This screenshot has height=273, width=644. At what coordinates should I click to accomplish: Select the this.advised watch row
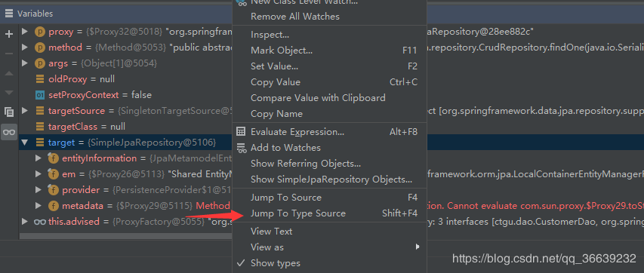point(123,222)
